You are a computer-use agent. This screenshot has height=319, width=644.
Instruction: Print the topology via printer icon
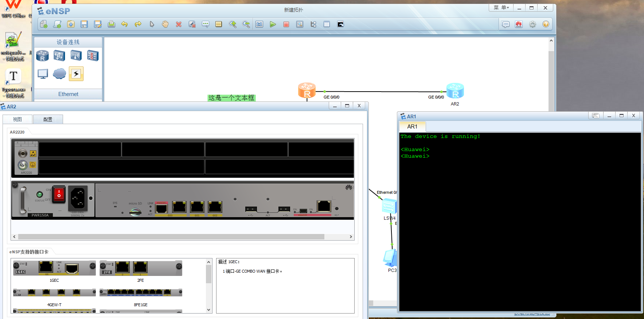(x=111, y=24)
